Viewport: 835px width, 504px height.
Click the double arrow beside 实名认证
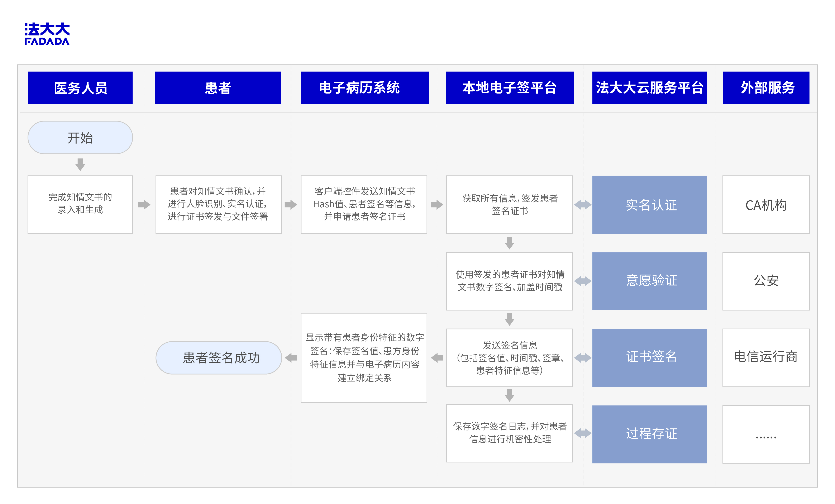coord(583,204)
